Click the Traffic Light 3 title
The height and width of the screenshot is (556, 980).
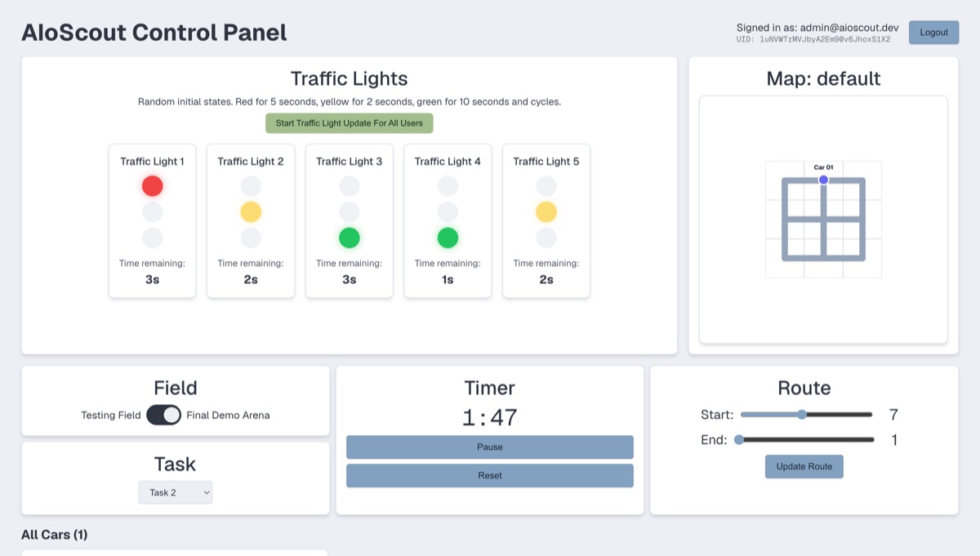pos(350,162)
